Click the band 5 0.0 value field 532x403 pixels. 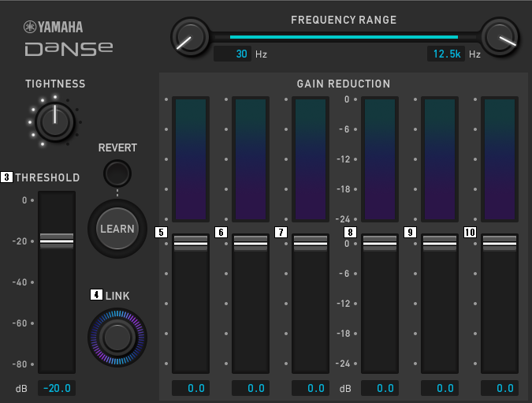[x=191, y=388]
